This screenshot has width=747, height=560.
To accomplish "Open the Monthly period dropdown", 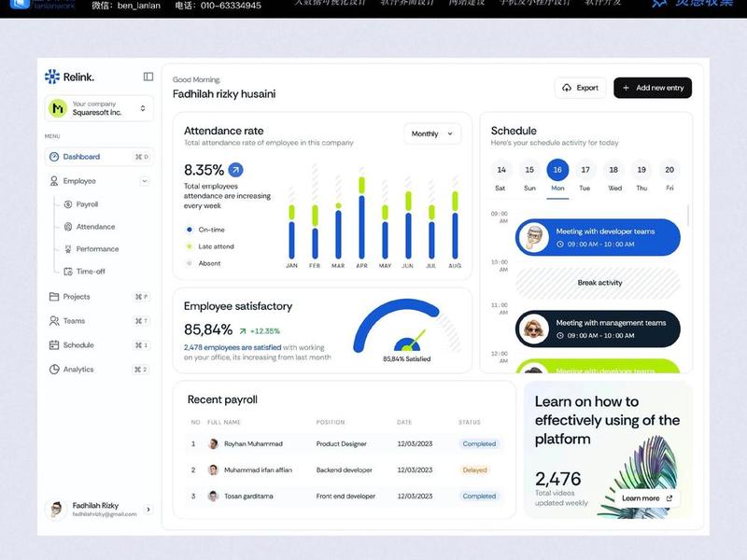I will [x=432, y=133].
